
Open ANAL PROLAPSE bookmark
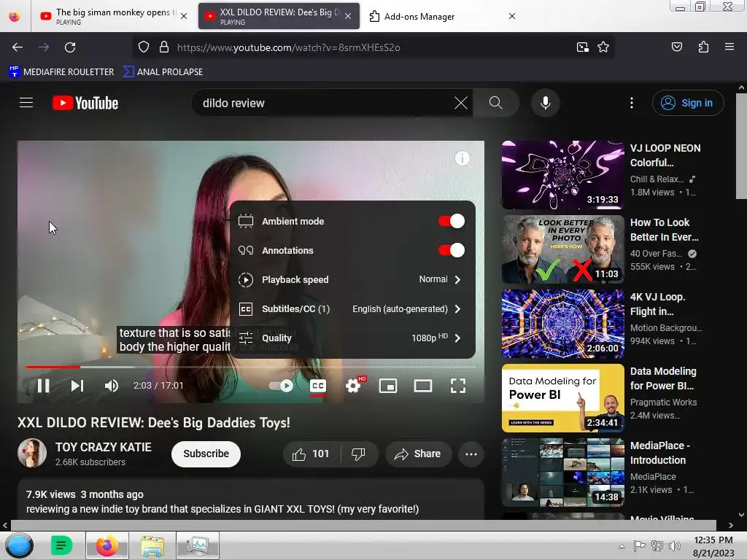pos(163,72)
